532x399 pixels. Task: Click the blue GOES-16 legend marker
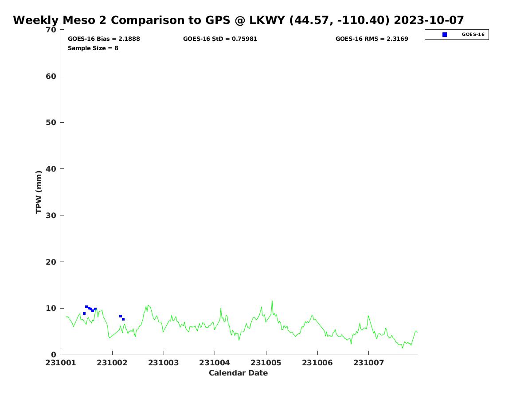[x=445, y=35]
